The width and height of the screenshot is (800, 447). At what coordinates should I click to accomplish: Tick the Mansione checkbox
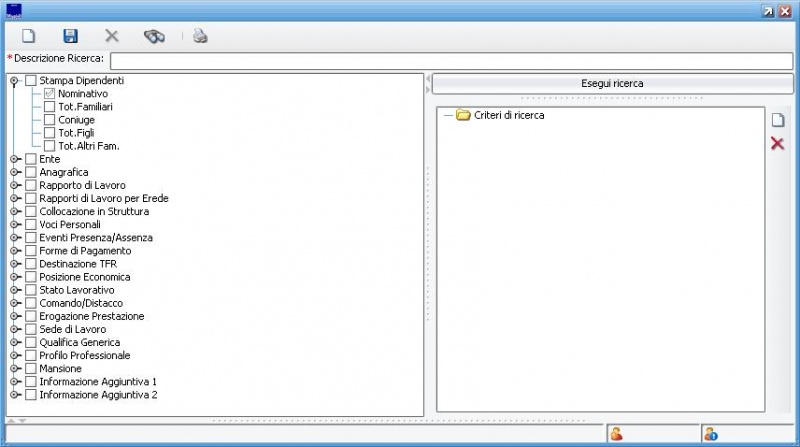31,368
